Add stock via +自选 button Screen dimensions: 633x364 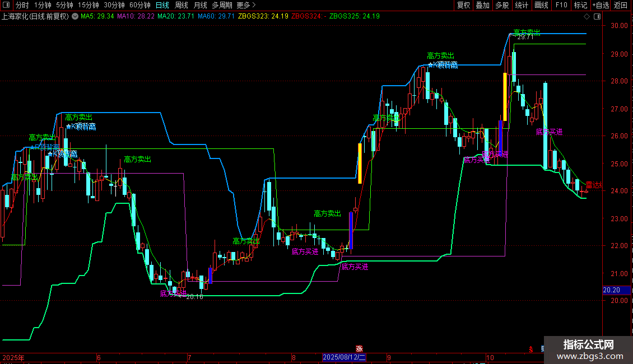click(x=601, y=5)
